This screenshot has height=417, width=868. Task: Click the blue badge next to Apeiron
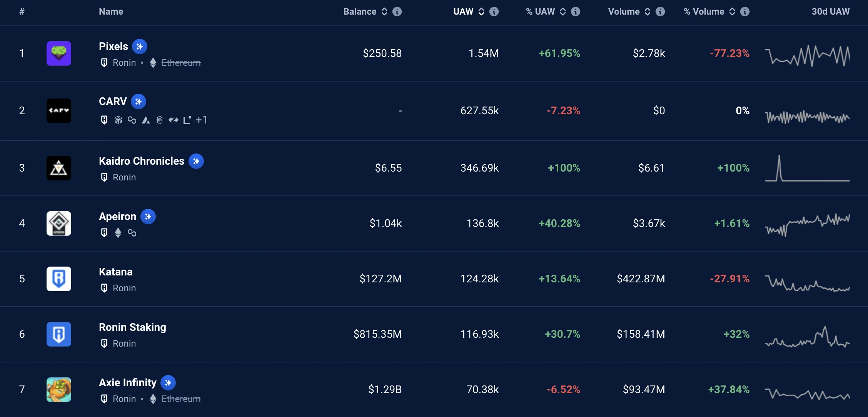148,217
